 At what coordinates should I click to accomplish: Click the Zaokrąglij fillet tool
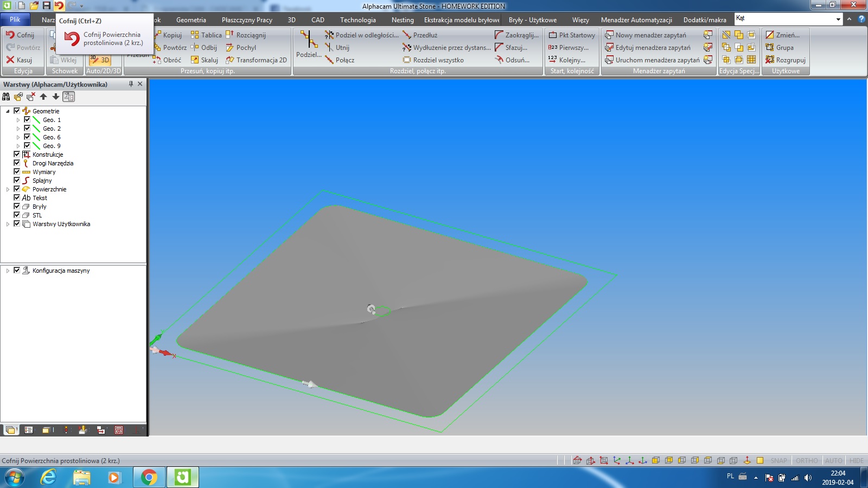pyautogui.click(x=516, y=35)
